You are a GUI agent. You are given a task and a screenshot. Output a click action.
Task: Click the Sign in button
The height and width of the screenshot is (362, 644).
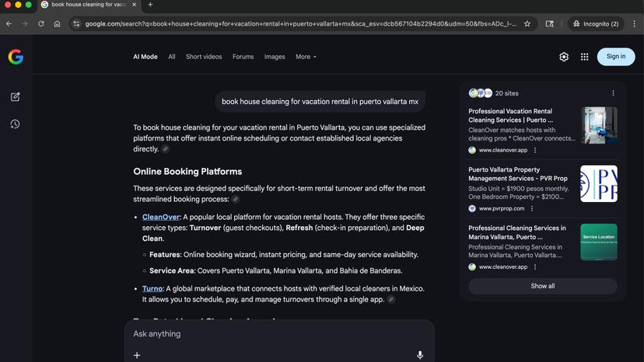[x=615, y=57]
